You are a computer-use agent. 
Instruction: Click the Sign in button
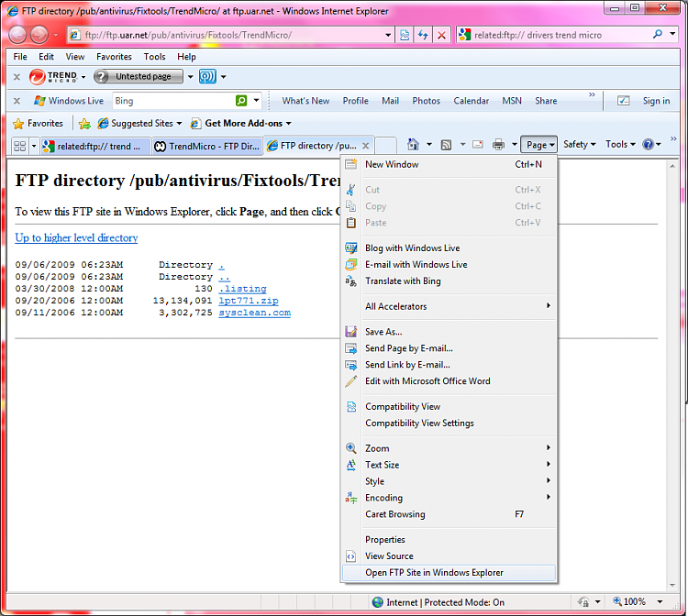(656, 101)
